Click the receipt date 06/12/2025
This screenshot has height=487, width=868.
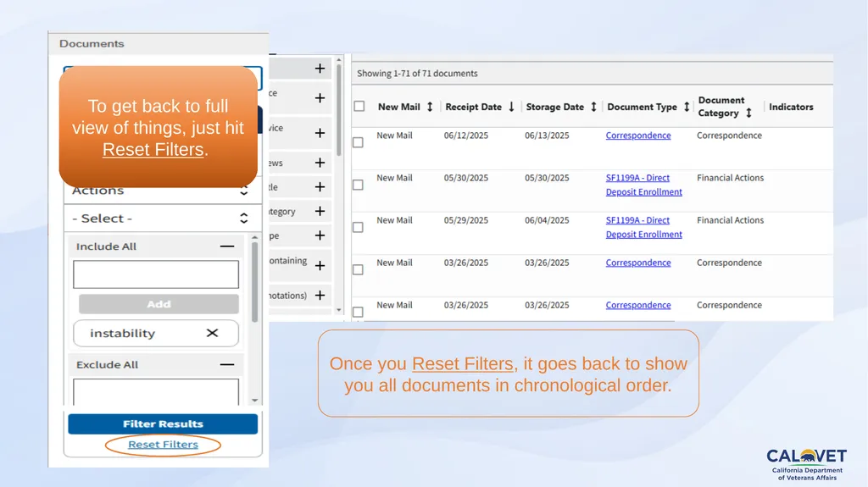(x=466, y=136)
